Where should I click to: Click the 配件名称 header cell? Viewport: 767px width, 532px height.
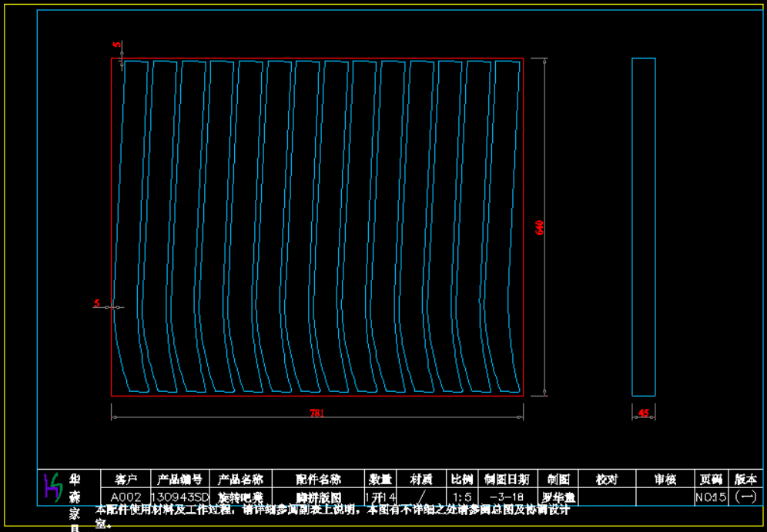click(x=318, y=480)
